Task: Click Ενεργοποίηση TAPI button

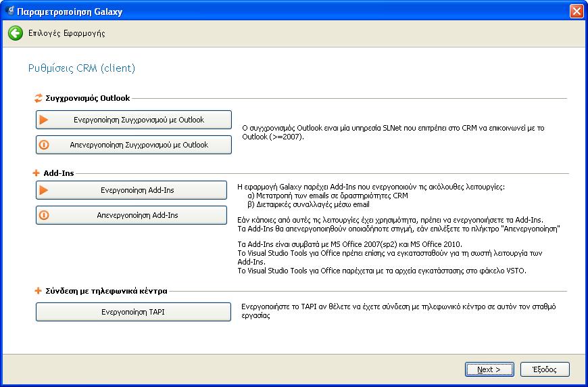Action: pyautogui.click(x=133, y=312)
